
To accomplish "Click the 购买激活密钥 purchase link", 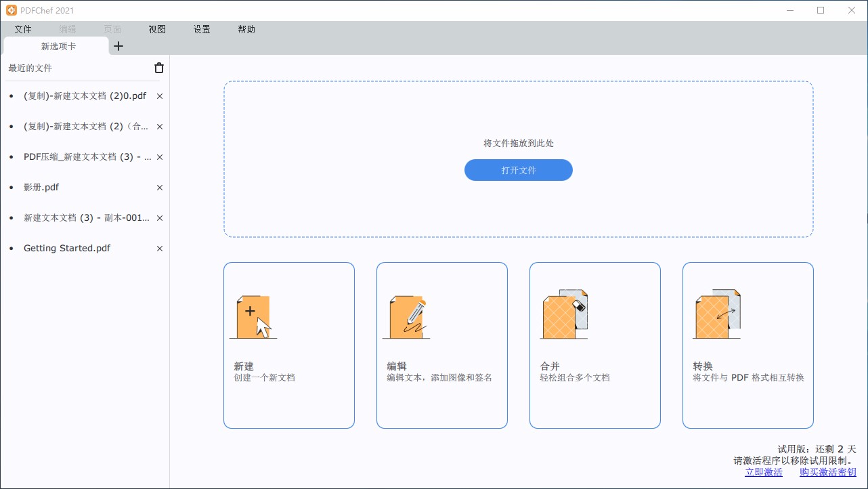I will point(827,472).
